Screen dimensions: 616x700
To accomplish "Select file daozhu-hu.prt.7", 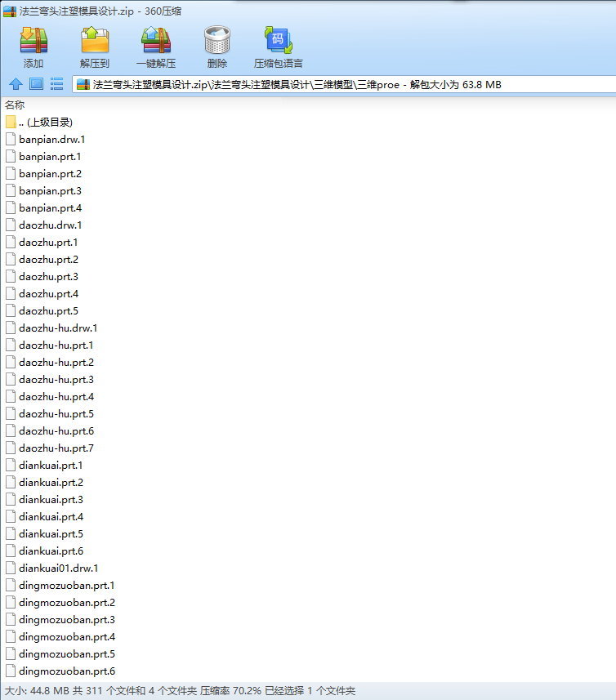I will pyautogui.click(x=50, y=448).
